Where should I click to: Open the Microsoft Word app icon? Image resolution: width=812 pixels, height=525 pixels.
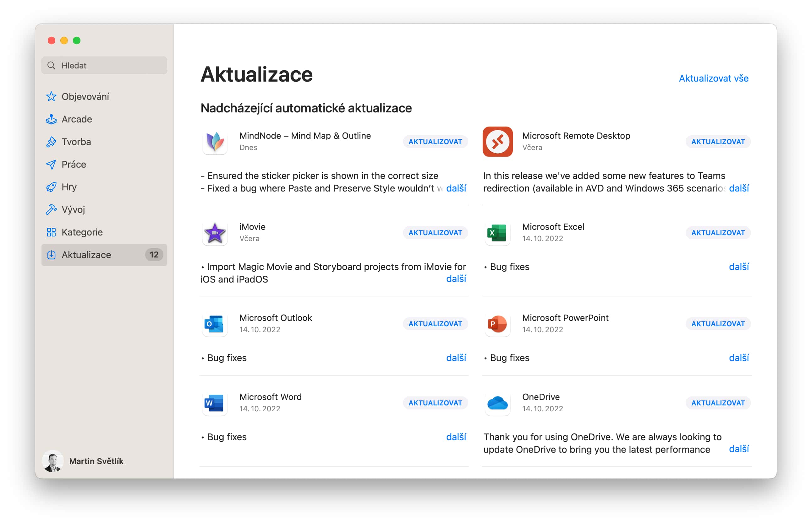pyautogui.click(x=215, y=403)
